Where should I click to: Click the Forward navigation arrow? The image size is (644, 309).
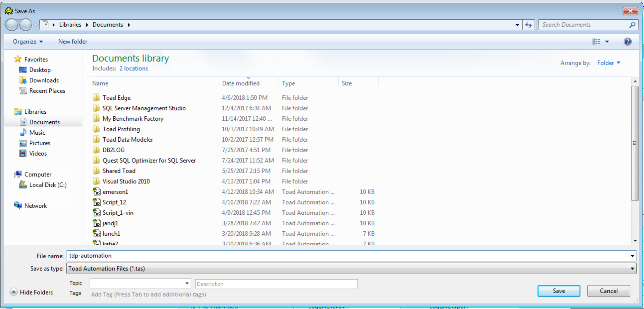26,25
